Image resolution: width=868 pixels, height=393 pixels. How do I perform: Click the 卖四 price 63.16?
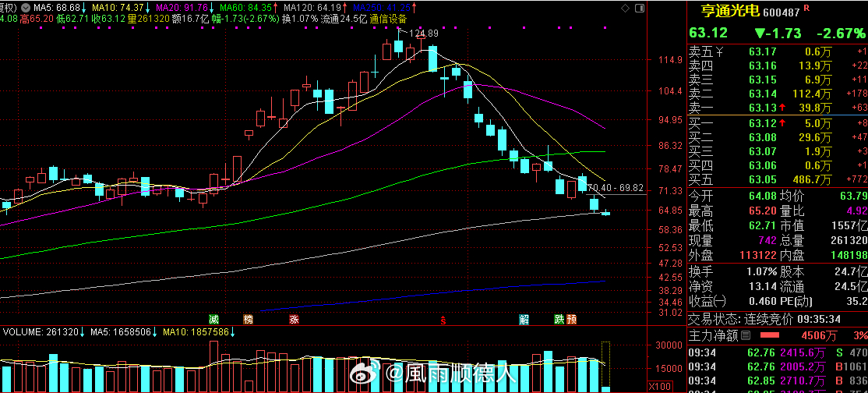click(x=762, y=66)
